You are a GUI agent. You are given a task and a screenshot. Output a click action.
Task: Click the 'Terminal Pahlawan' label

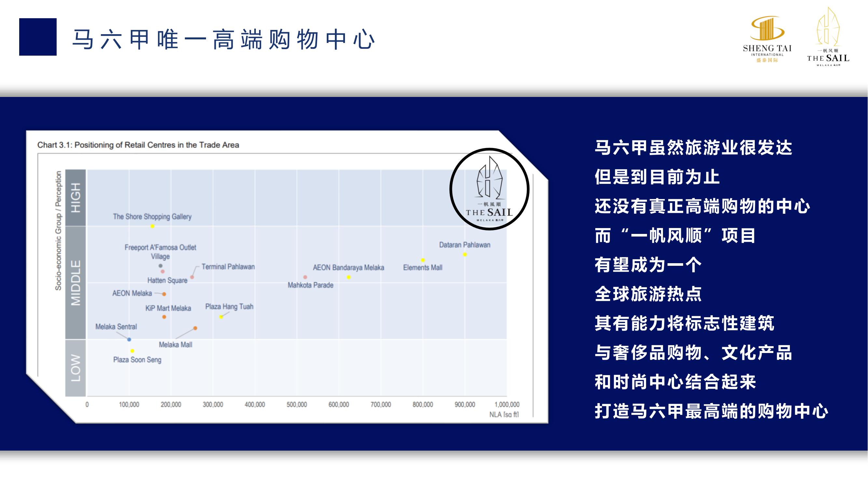(228, 267)
